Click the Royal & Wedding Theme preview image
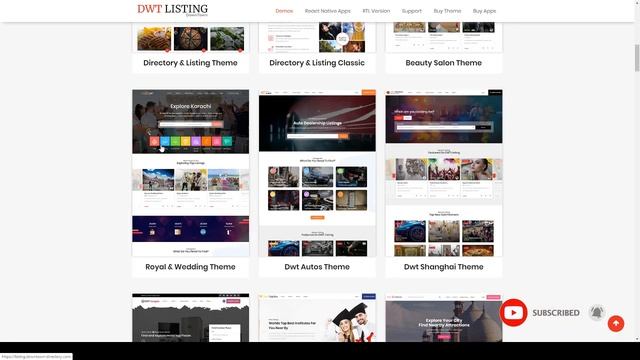This screenshot has width=640, height=360. [x=190, y=173]
